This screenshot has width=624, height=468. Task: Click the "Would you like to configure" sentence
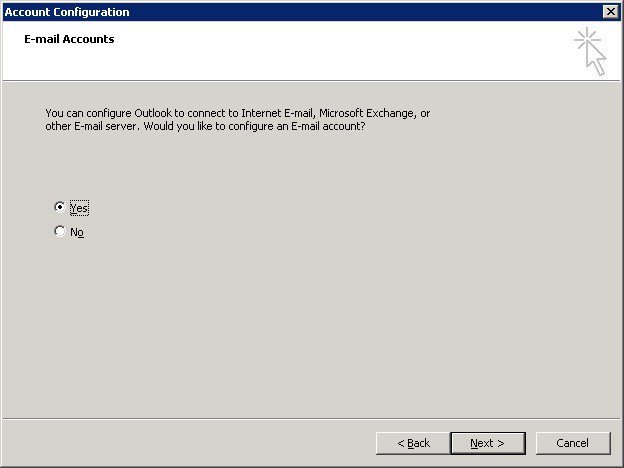[x=254, y=126]
